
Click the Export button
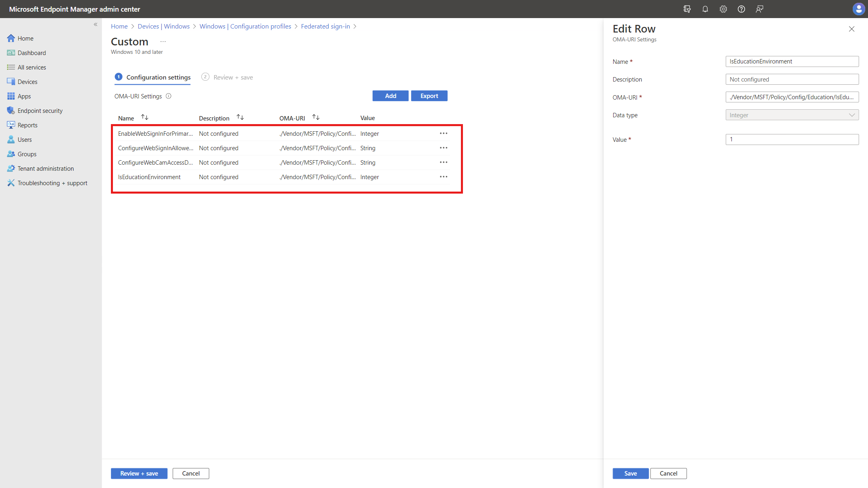pyautogui.click(x=429, y=96)
